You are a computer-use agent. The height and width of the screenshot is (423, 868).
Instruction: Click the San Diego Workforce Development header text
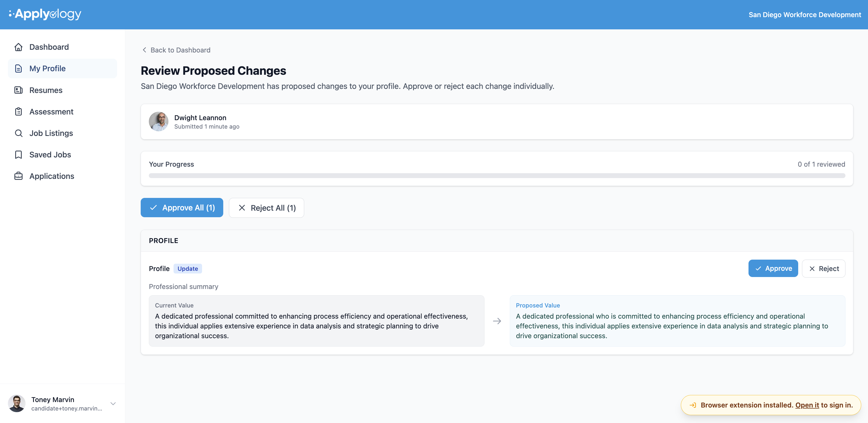pyautogui.click(x=805, y=15)
